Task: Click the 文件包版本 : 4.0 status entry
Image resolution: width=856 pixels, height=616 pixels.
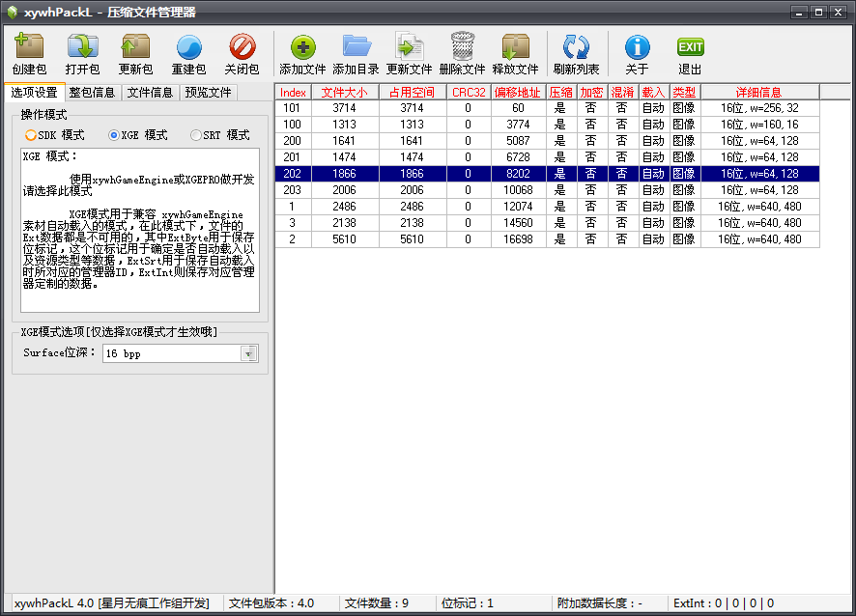Action: [271, 602]
